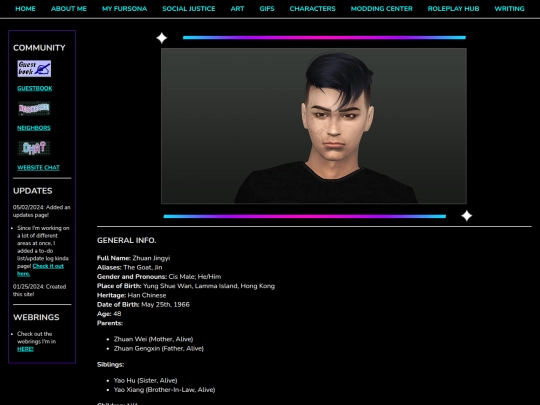The image size is (540, 405).
Task: Open the WRITING section
Action: click(x=509, y=9)
